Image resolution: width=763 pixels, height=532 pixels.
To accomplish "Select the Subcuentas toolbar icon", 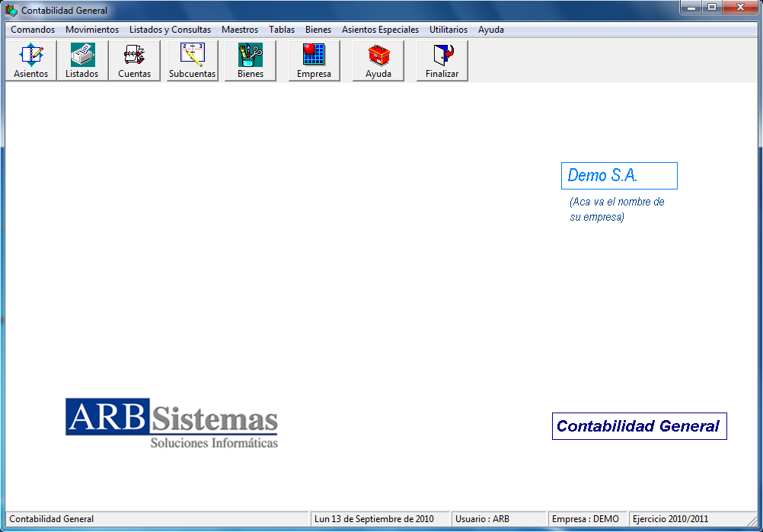I will pos(192,60).
